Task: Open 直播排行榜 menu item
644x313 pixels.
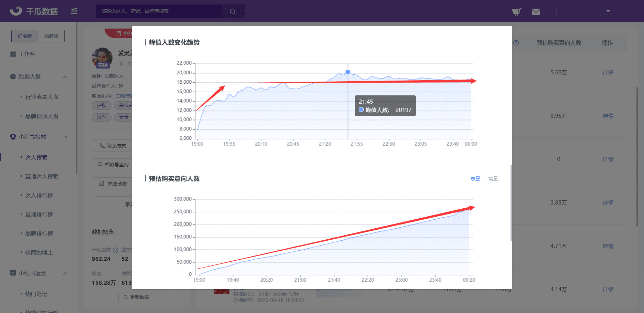Action: 39,215
